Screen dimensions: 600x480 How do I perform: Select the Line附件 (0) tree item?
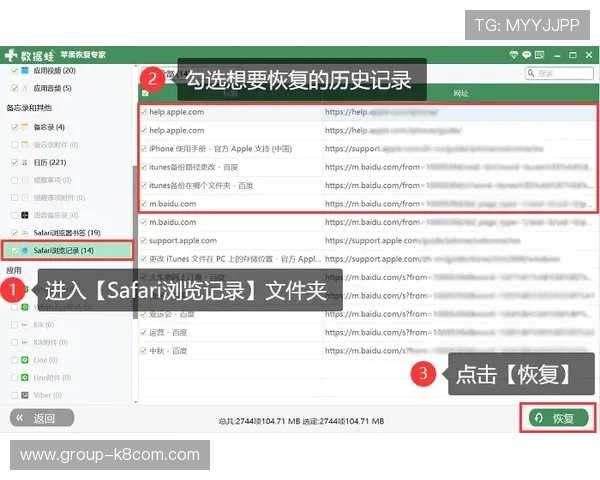coord(52,377)
